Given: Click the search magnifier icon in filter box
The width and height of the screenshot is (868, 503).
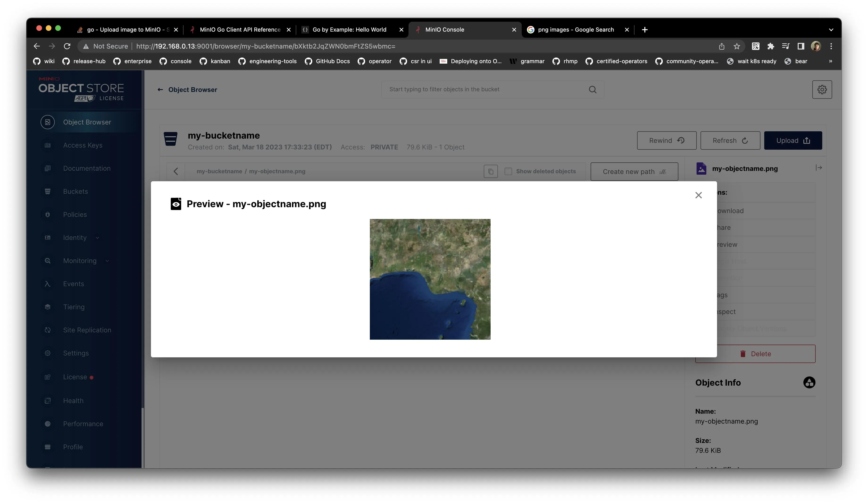Looking at the screenshot, I should [x=593, y=90].
